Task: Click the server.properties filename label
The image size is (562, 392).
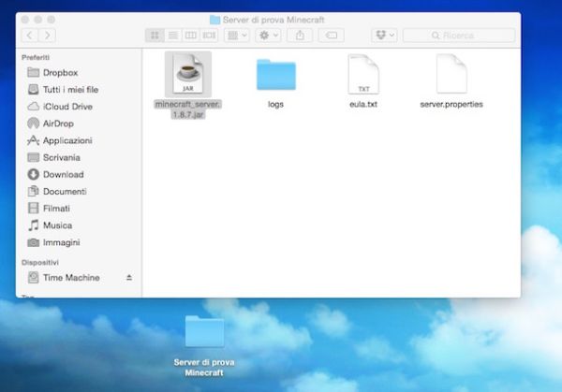Action: 451,104
